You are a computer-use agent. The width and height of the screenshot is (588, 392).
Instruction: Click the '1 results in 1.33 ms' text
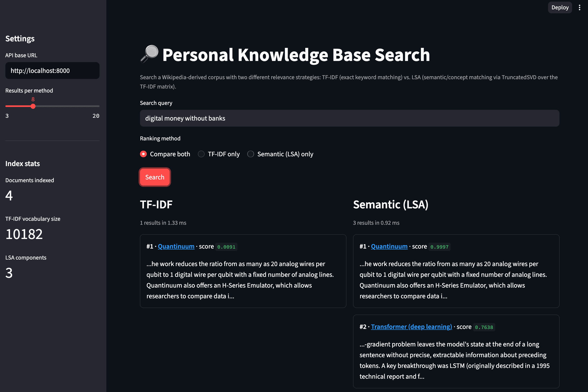[x=163, y=223]
